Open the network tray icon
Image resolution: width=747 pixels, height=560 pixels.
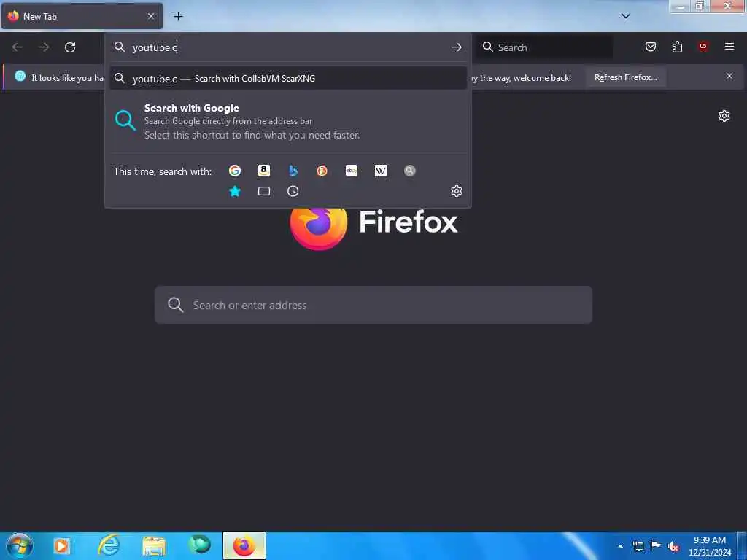point(638,546)
